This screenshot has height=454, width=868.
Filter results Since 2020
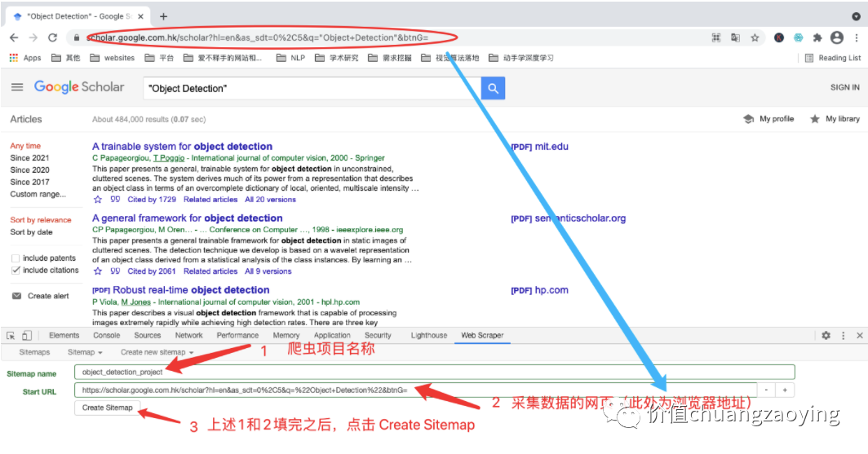click(x=29, y=170)
